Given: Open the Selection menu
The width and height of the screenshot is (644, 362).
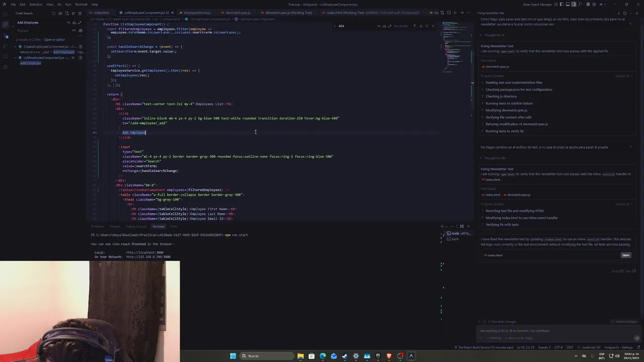Looking at the screenshot, I should pos(36,5).
